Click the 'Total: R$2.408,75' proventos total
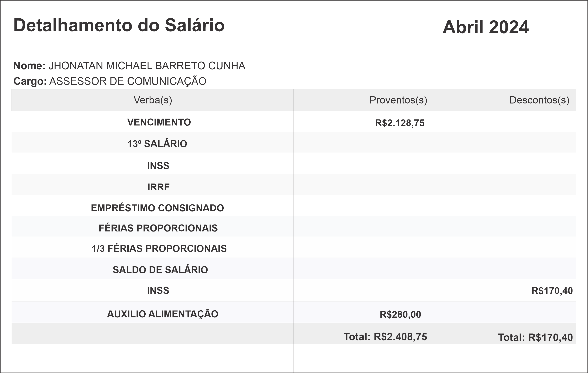 coord(385,337)
